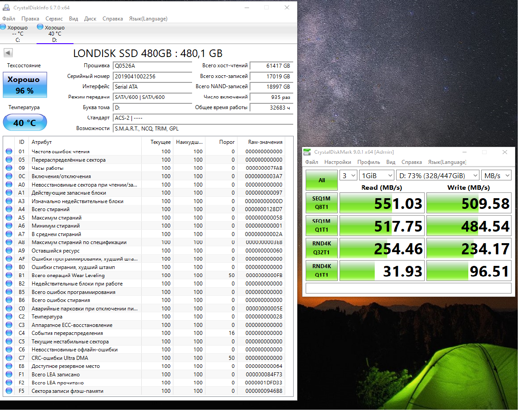Image resolution: width=520 pixels, height=420 pixels.
Task: Click the 40 °C temperature button
Action: pos(25,122)
